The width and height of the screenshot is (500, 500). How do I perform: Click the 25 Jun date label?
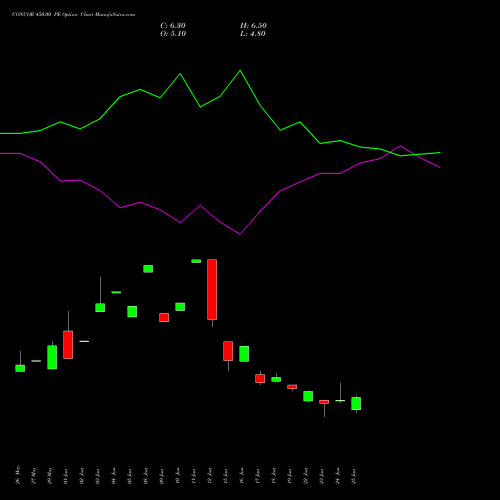(x=354, y=476)
